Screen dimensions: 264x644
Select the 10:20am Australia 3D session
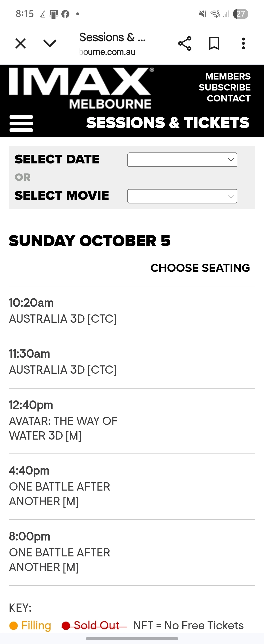[63, 311]
